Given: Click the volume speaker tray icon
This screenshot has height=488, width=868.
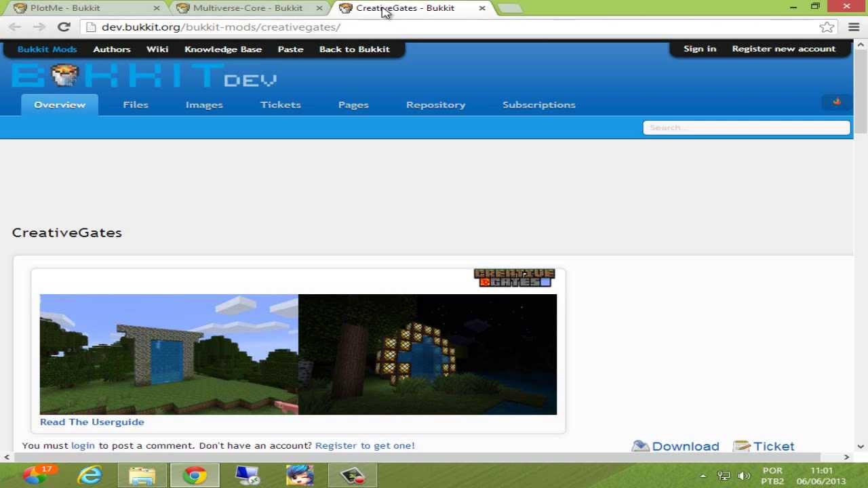Looking at the screenshot, I should click(744, 476).
